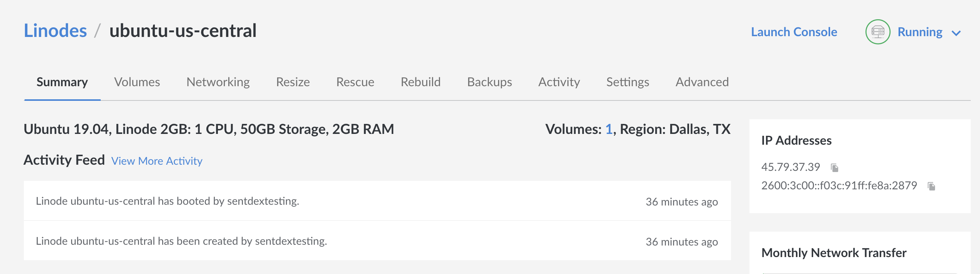Copy the IPv4 address 45.79.37.39
The height and width of the screenshot is (274, 980).
coord(834,168)
